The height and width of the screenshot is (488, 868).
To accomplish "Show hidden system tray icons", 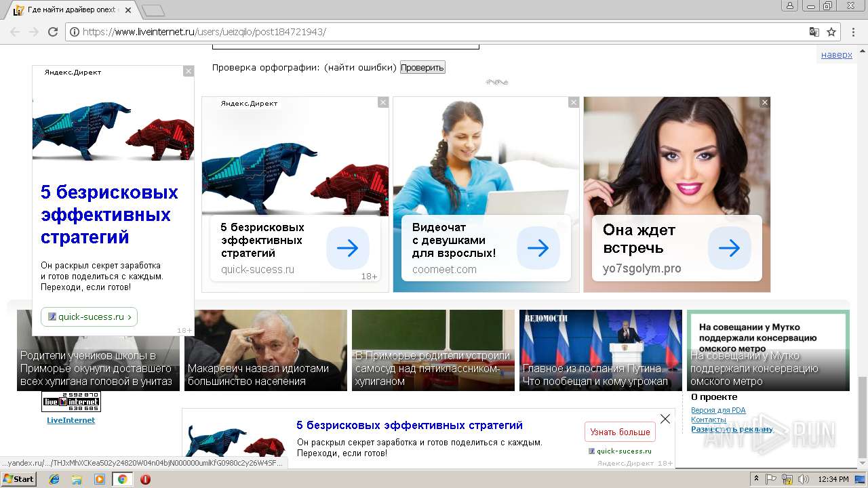I will click(756, 479).
